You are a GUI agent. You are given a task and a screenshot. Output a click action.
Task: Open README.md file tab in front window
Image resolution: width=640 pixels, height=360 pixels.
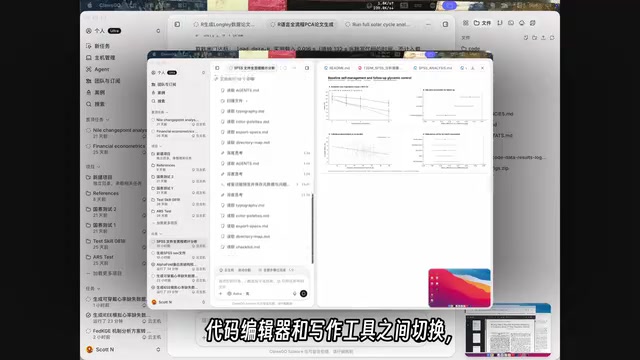click(337, 68)
